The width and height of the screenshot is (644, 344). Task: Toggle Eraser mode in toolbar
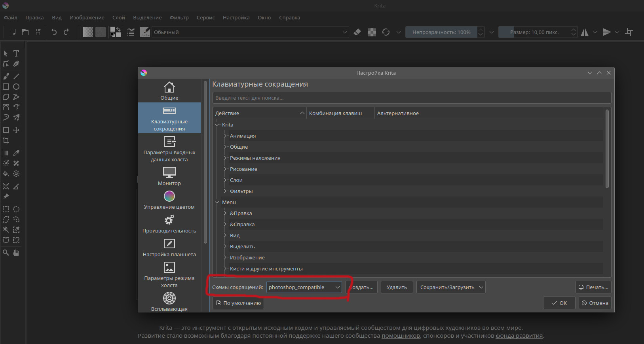point(357,32)
